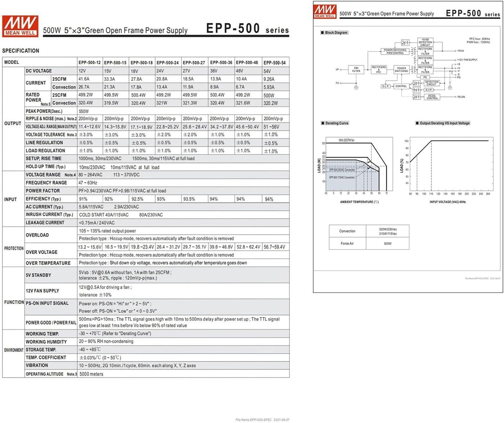Click the '550W' peak power value
This screenshot has width=504, height=423.
(x=84, y=111)
